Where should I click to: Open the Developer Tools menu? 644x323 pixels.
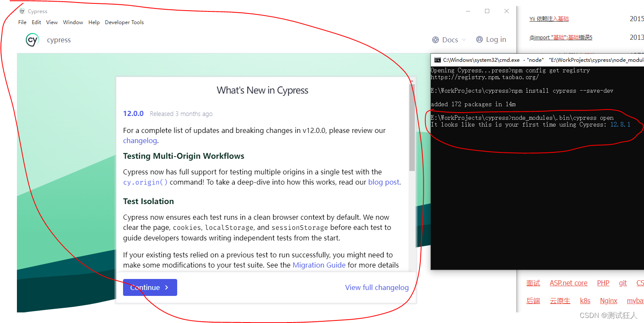point(124,22)
